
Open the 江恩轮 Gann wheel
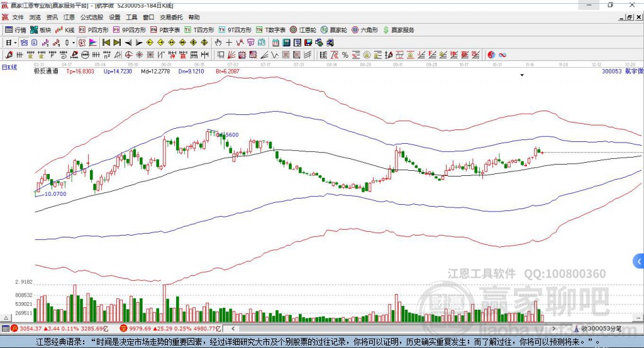303,30
